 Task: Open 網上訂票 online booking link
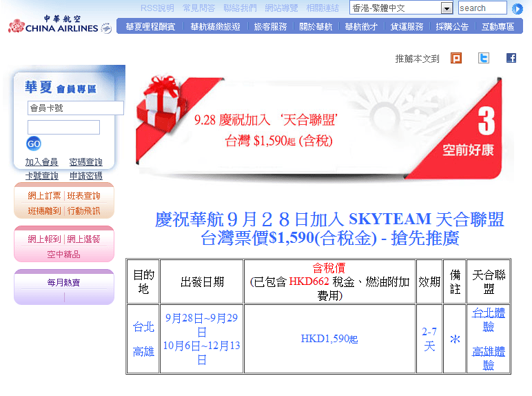tap(45, 196)
